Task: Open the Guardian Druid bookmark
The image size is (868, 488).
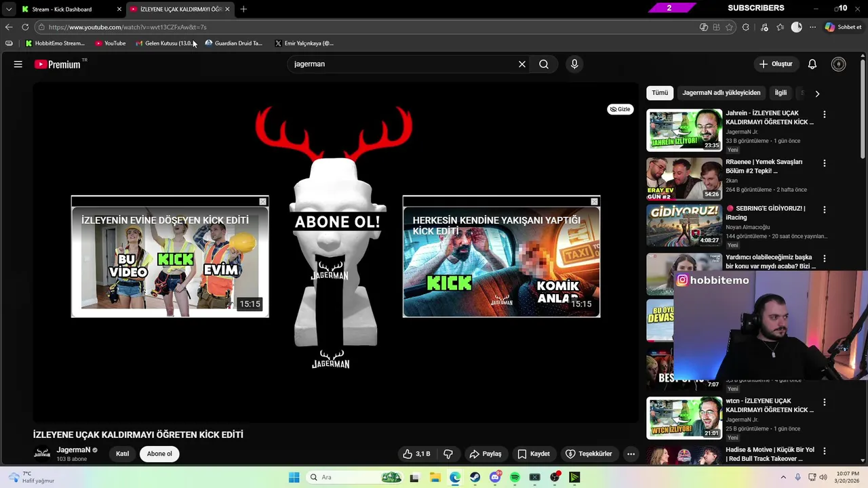Action: (x=234, y=43)
